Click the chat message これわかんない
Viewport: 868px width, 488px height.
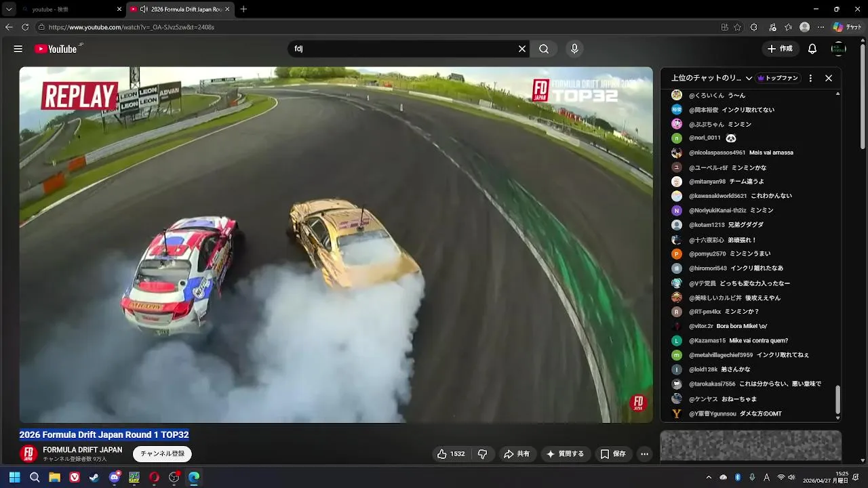(x=771, y=196)
